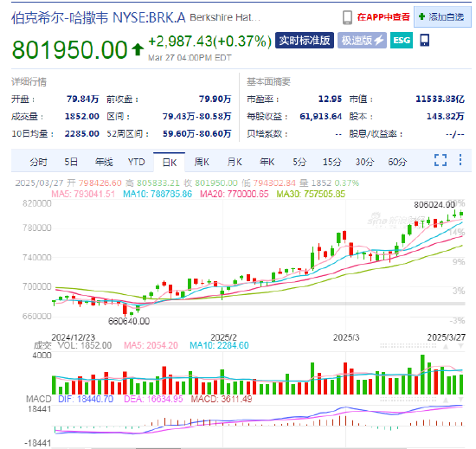The width and height of the screenshot is (476, 449).
Task: Switch to the 分时 chart tab
Action: pyautogui.click(x=38, y=162)
